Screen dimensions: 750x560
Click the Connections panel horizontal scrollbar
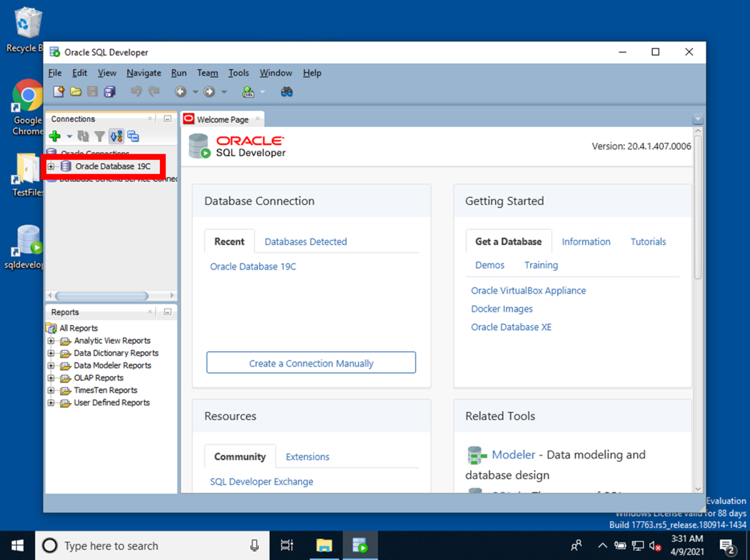coord(101,296)
